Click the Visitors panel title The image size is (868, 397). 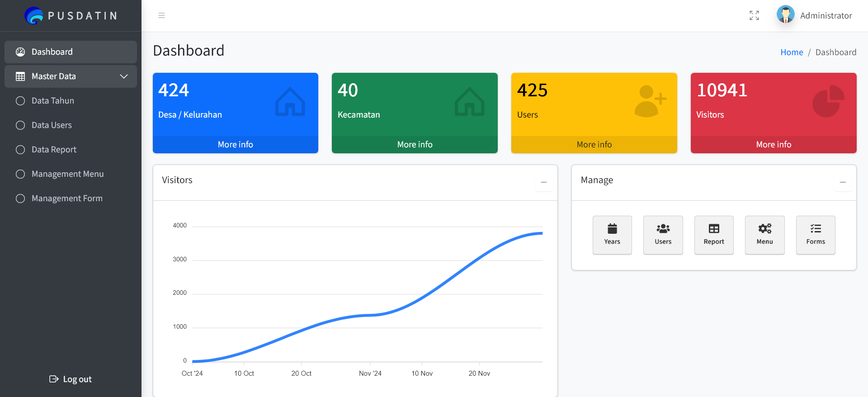pyautogui.click(x=177, y=180)
